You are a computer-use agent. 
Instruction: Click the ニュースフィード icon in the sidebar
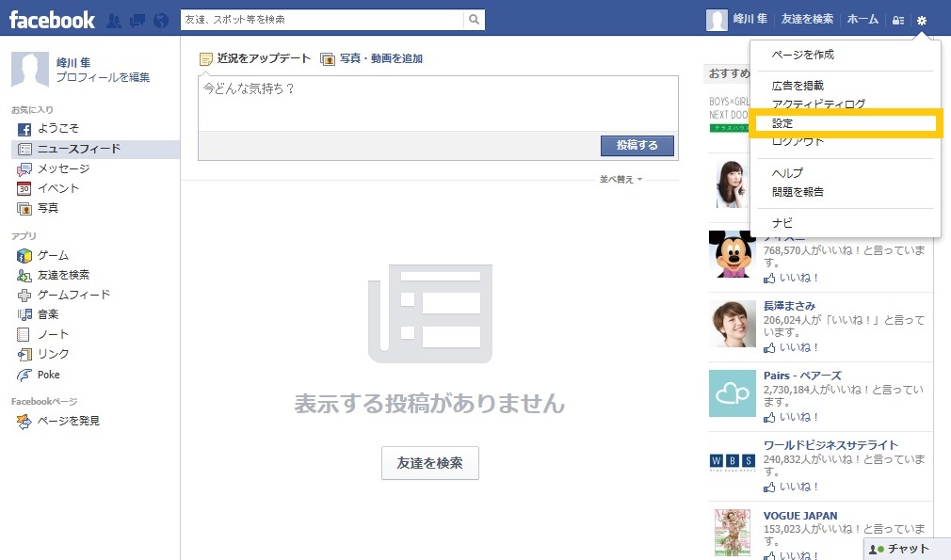coord(24,149)
